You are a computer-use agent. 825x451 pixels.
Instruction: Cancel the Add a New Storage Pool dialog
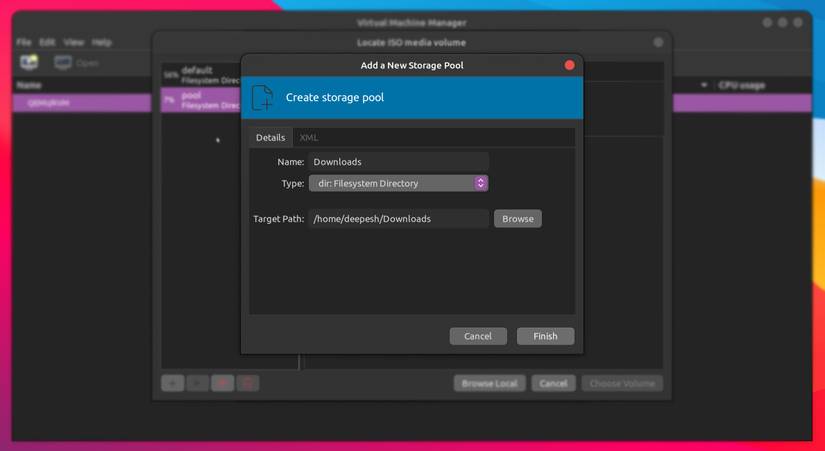[x=478, y=336]
